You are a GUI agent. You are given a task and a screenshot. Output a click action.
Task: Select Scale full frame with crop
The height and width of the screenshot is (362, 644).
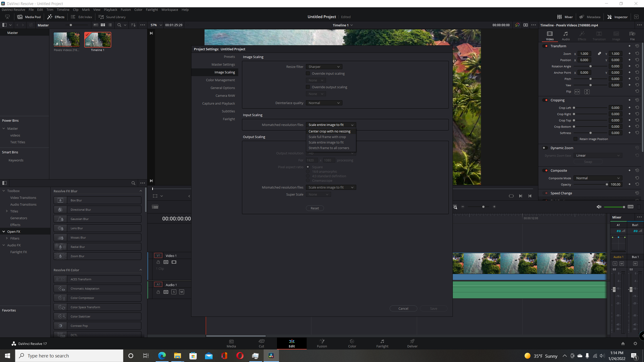click(x=331, y=137)
